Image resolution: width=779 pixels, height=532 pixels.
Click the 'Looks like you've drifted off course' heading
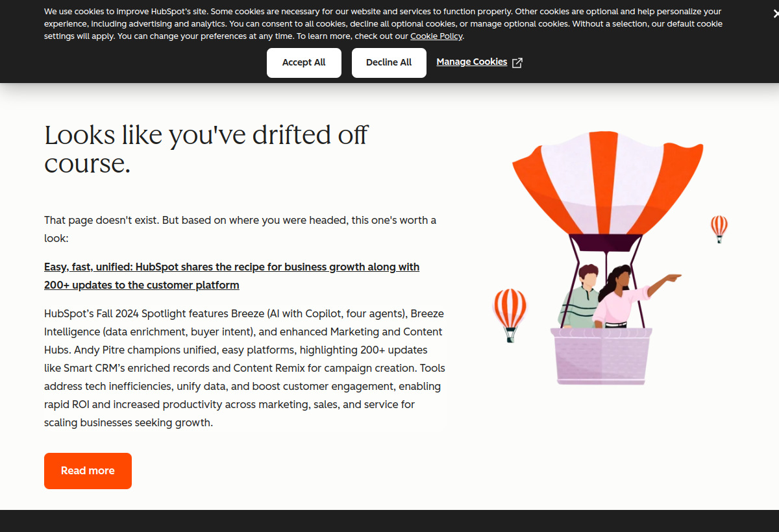click(x=206, y=149)
